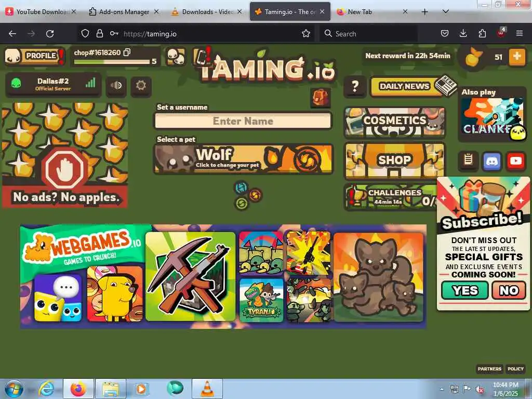Open the pickaxe and rifle game thumbnail
Viewport: 532px width, 399px height.
pos(190,276)
